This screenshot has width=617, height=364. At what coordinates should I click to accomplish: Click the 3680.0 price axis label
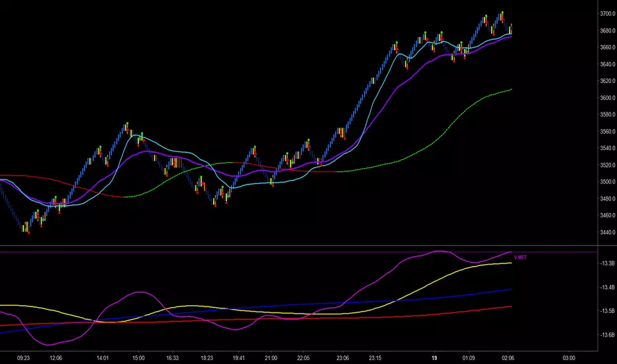coord(608,30)
